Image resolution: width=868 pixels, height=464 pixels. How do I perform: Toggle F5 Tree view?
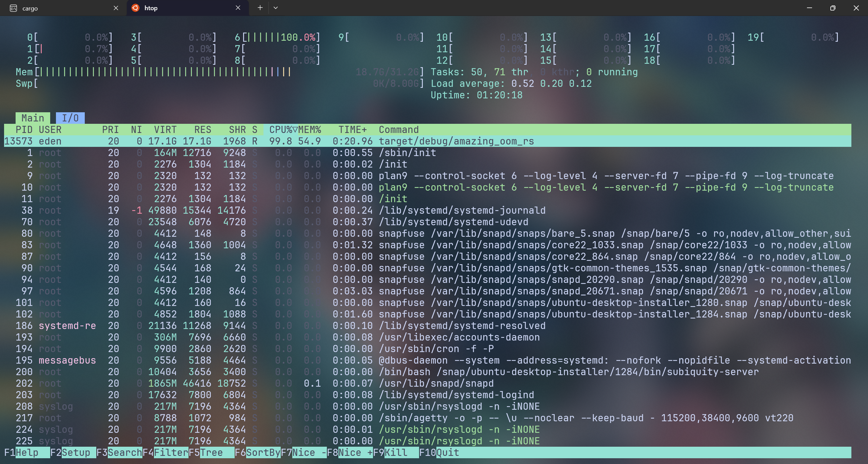click(x=212, y=452)
